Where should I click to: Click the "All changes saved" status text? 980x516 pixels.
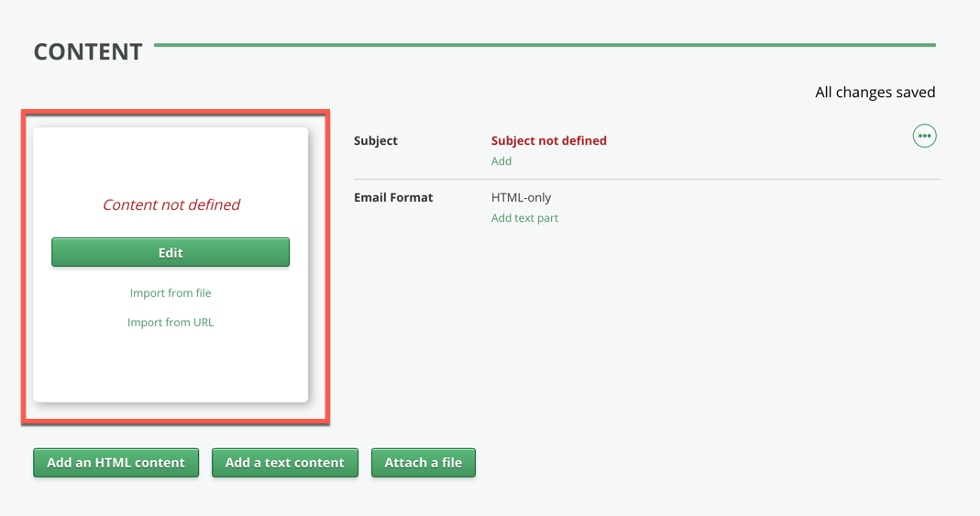(875, 93)
